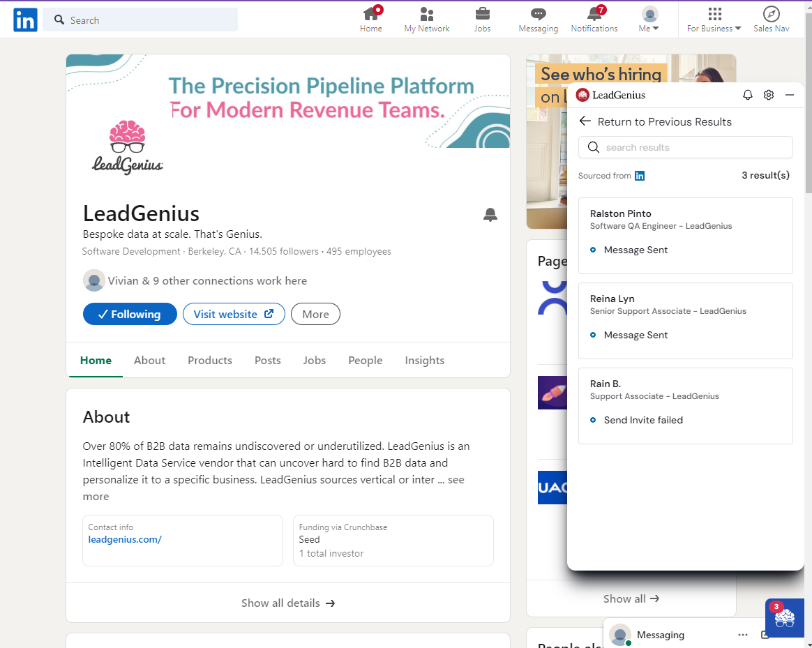Screen dimensions: 812x648
Task: Click the LinkedIn icon next to Sourced from
Action: 640,176
